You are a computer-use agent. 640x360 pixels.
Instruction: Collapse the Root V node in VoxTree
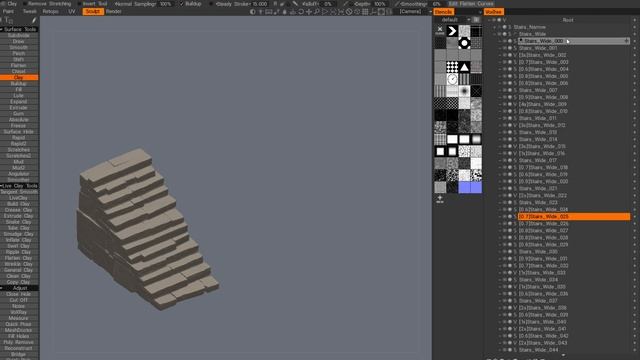click(x=489, y=20)
